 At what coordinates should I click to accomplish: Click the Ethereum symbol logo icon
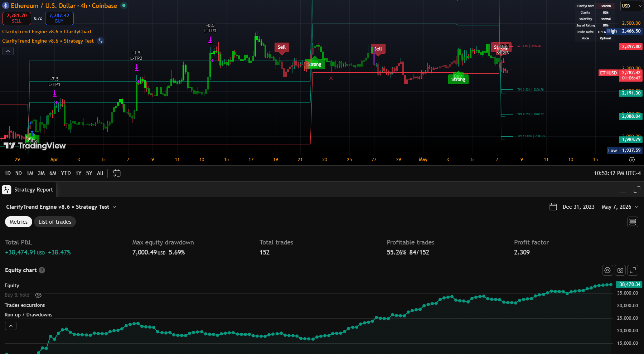point(6,5)
